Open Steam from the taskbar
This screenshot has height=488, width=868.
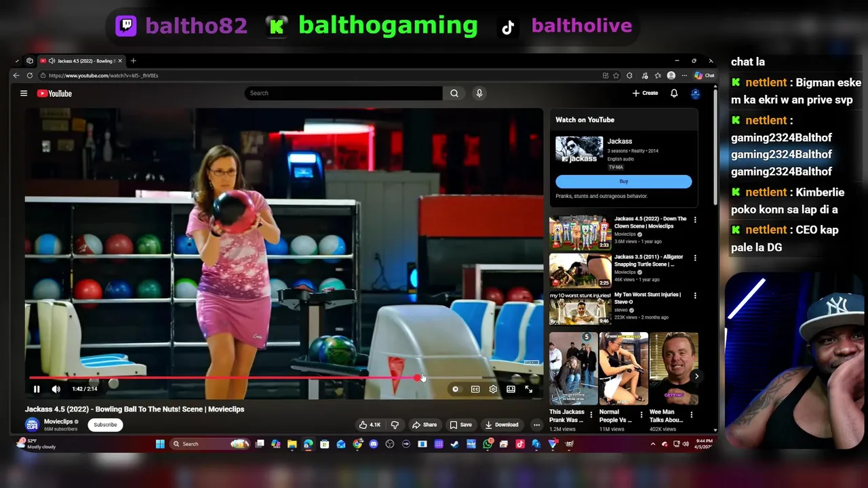(x=455, y=444)
